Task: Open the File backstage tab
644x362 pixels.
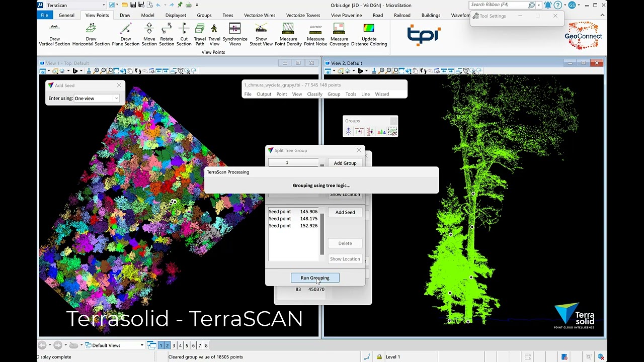Action: [44, 15]
